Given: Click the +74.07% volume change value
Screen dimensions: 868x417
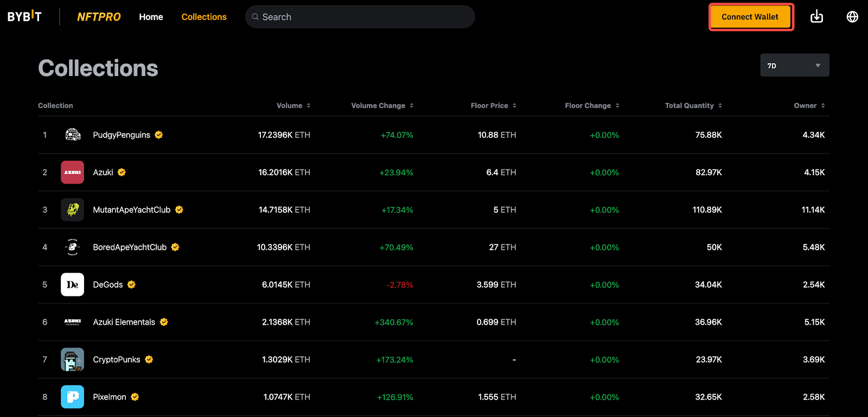Looking at the screenshot, I should coord(397,135).
